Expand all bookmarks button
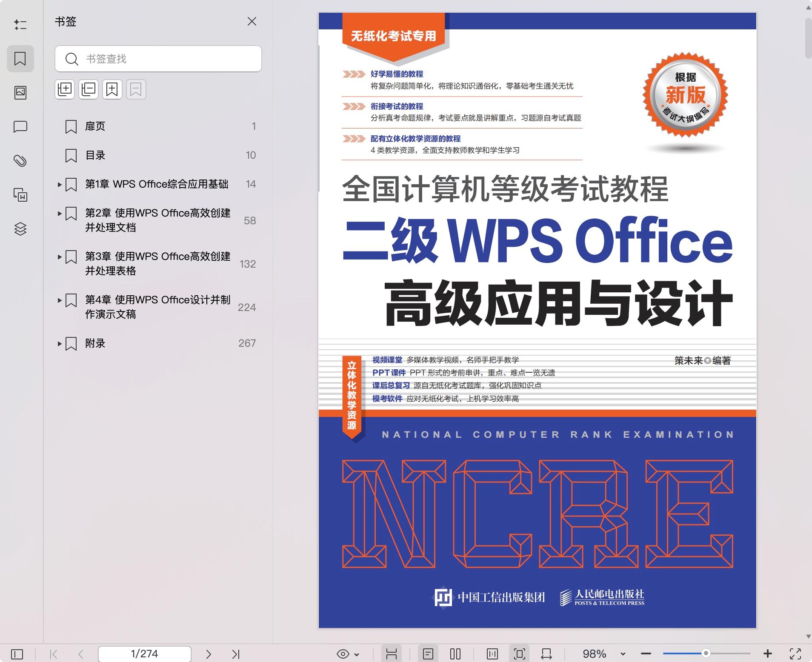This screenshot has width=812, height=662. [x=65, y=89]
